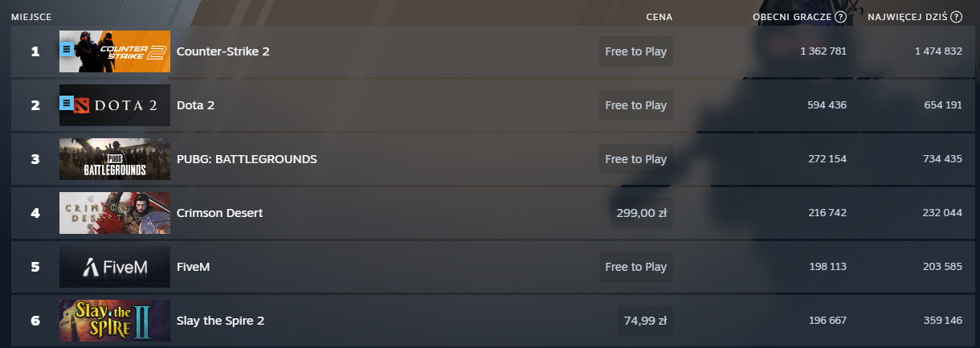Click the Miejsce column header

pos(31,17)
